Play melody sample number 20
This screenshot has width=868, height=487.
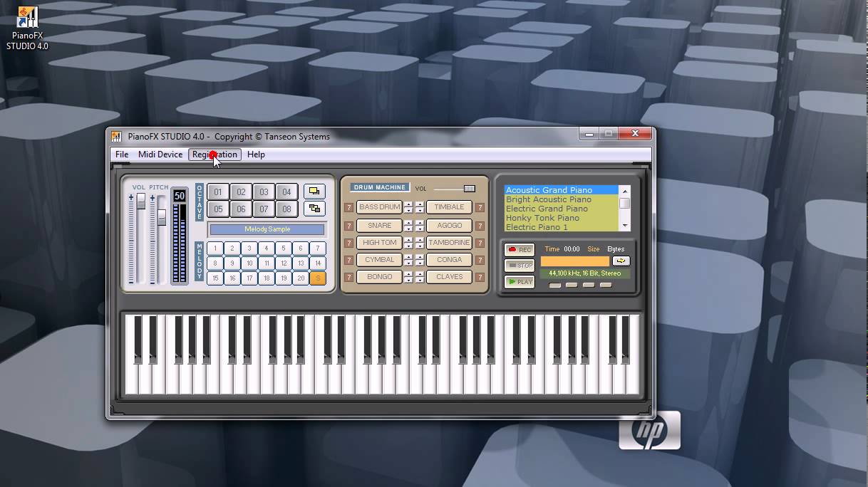click(x=301, y=278)
